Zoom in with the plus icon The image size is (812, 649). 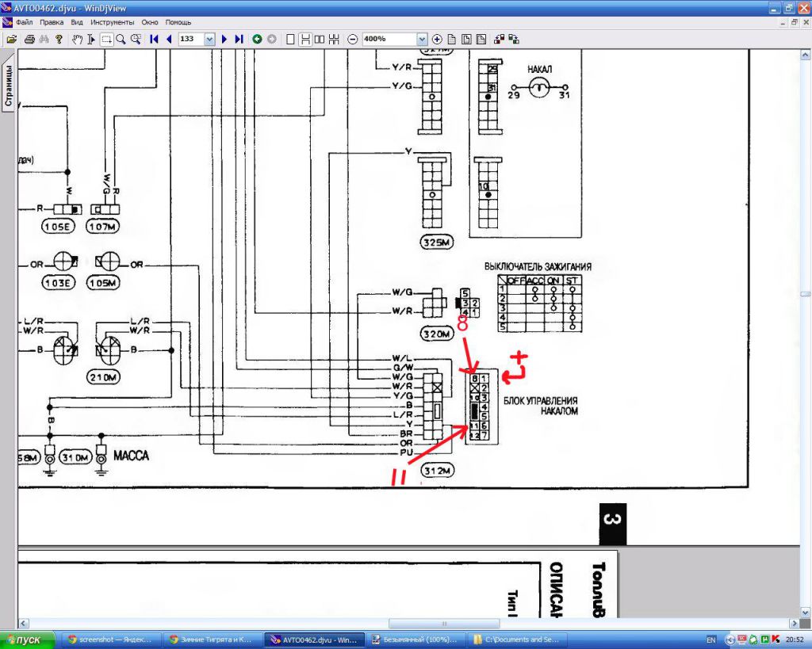[437, 39]
